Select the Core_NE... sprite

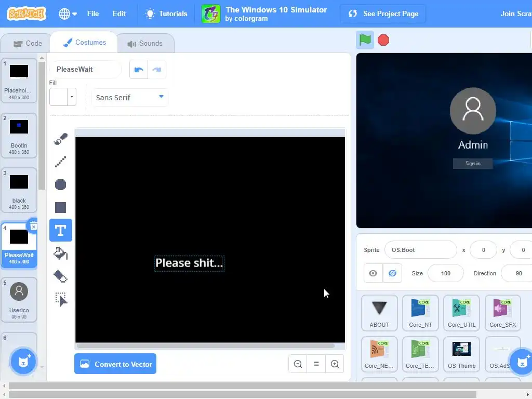click(x=379, y=354)
